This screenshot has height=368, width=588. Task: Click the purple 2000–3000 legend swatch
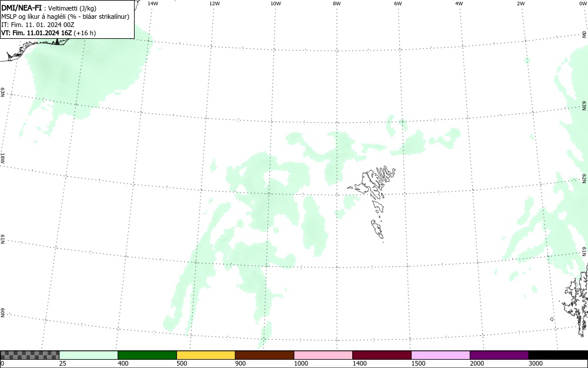(x=499, y=355)
